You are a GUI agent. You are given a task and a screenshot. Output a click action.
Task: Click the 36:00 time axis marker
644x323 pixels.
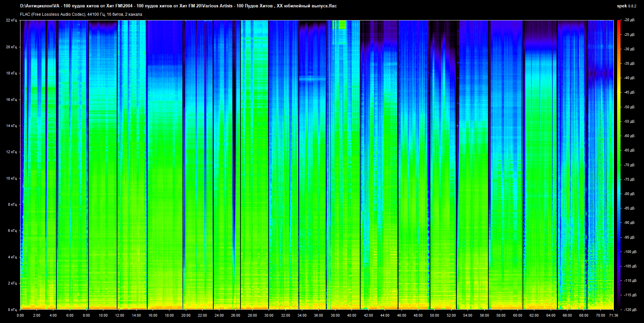click(318, 315)
